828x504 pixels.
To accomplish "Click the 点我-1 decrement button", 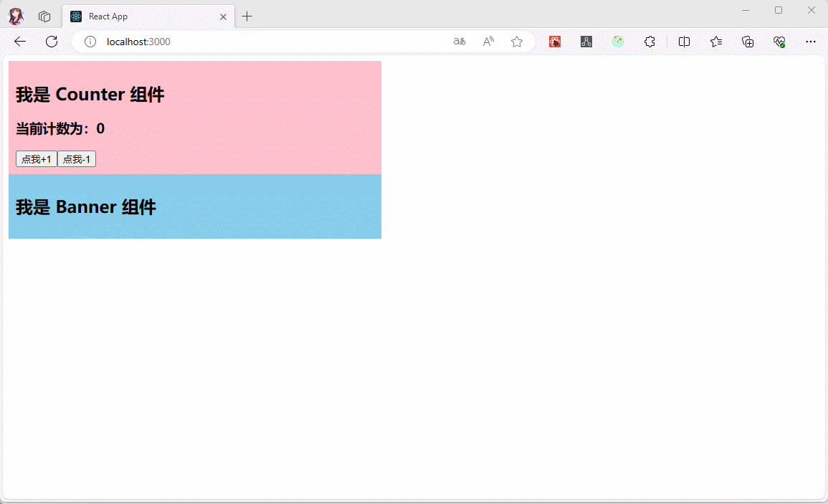I will [77, 159].
